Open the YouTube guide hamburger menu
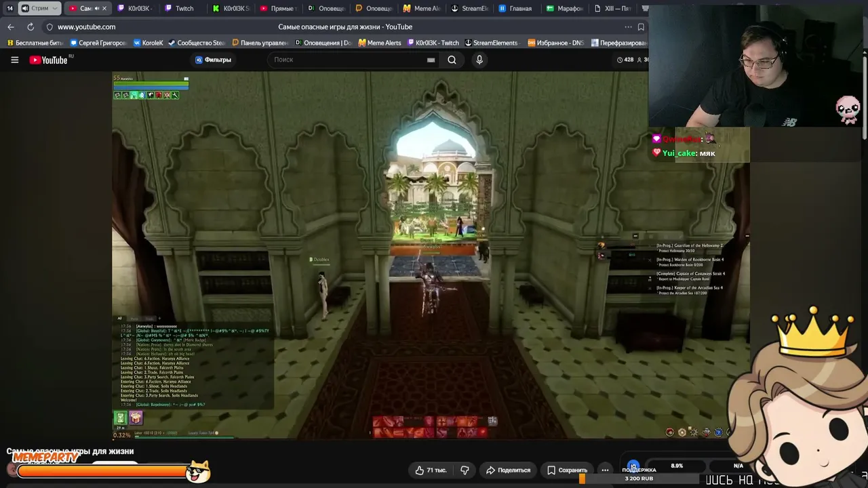868x488 pixels. (14, 60)
